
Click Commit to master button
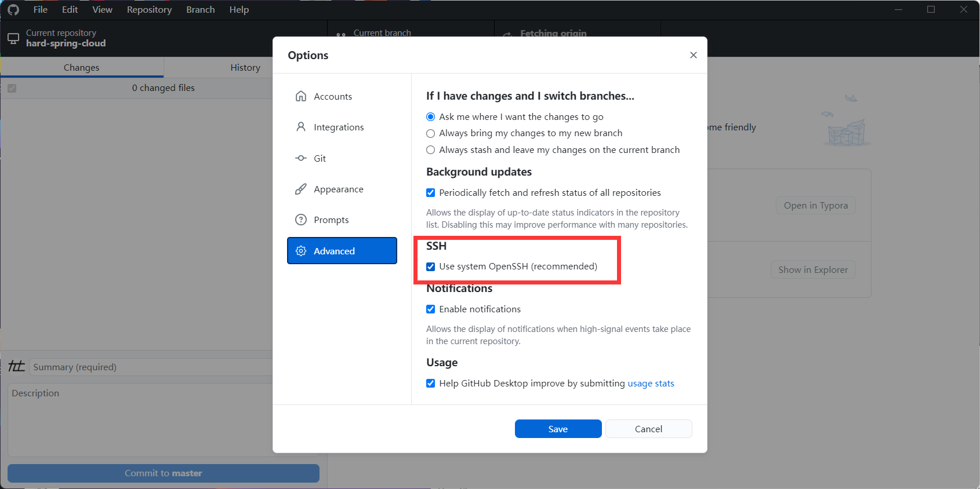click(x=164, y=473)
